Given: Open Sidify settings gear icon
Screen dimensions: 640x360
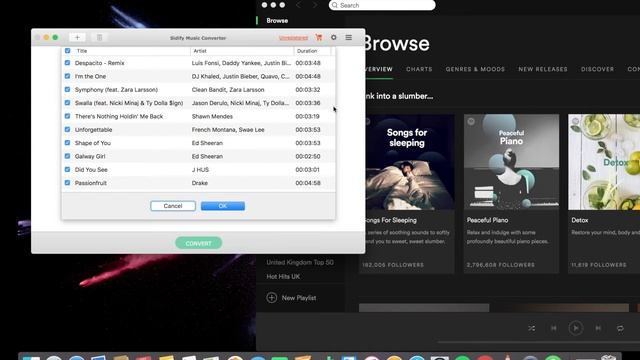Looking at the screenshot, I should tap(333, 37).
